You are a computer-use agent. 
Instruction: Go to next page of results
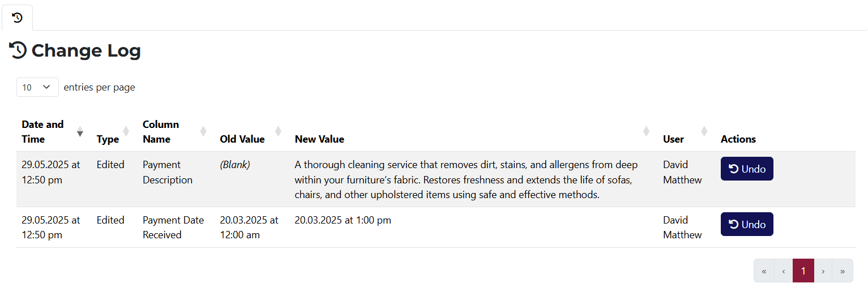click(823, 271)
